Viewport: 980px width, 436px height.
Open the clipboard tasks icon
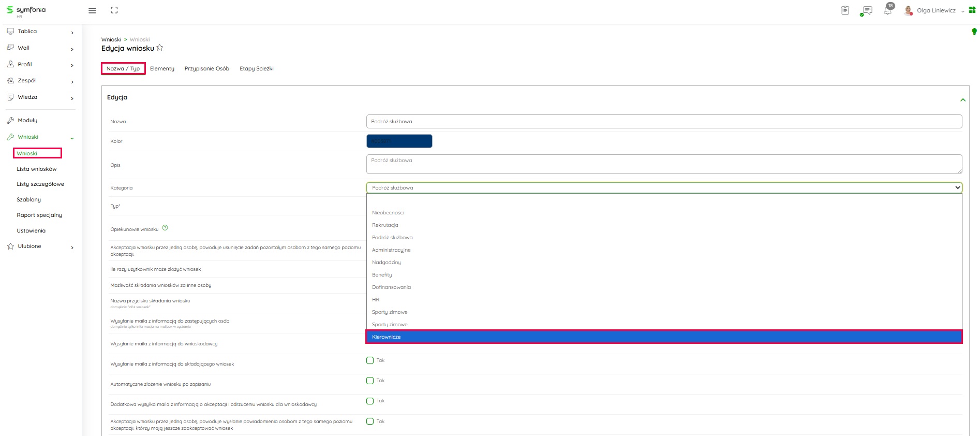click(x=845, y=10)
